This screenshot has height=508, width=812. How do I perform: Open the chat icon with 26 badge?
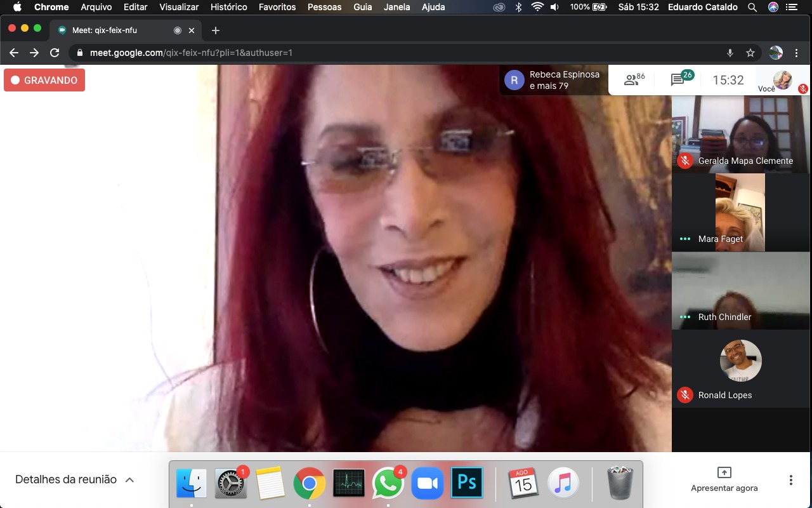(682, 79)
